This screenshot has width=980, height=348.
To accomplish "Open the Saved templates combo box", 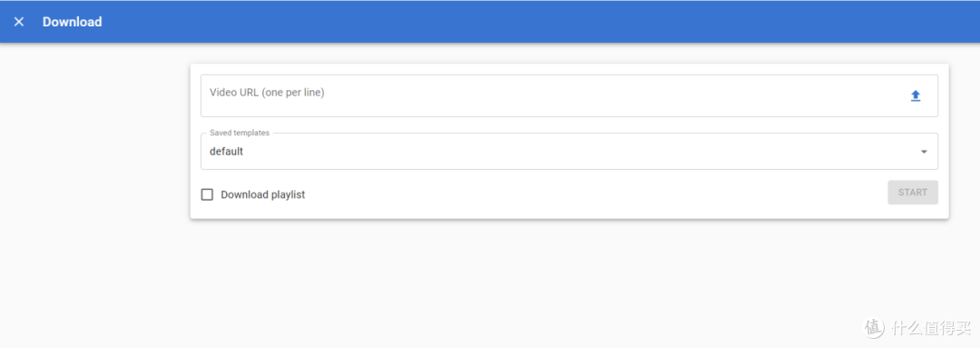I will click(569, 151).
